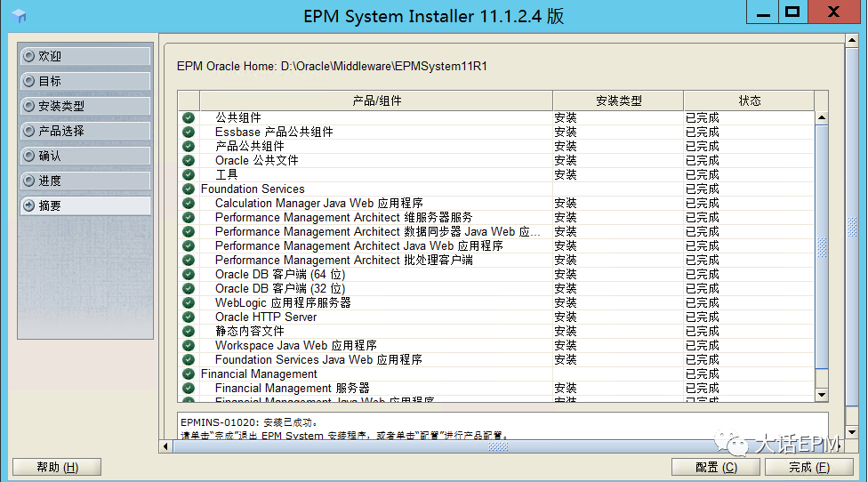Click outer panel scrollbar down arrow
This screenshot has width=868, height=482.
(852, 432)
